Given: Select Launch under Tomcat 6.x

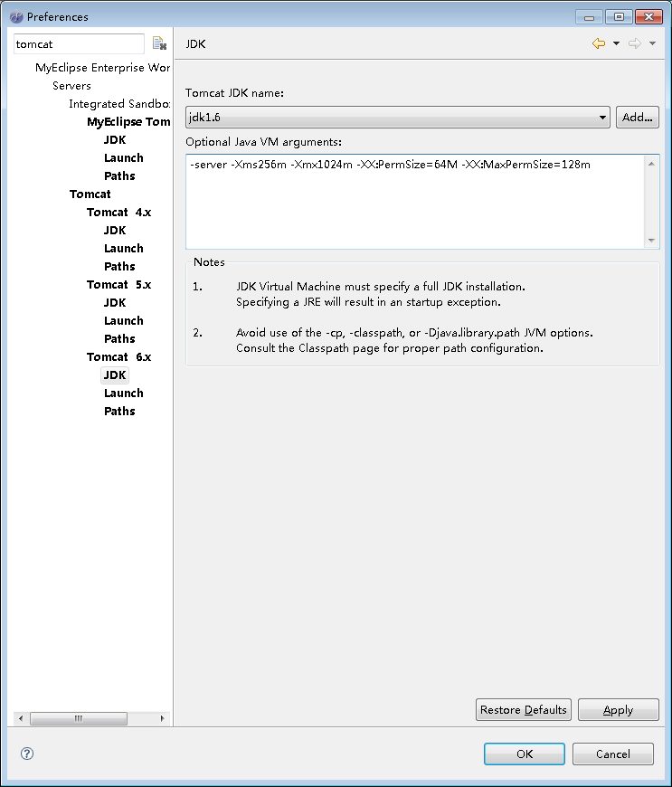Looking at the screenshot, I should (x=124, y=393).
